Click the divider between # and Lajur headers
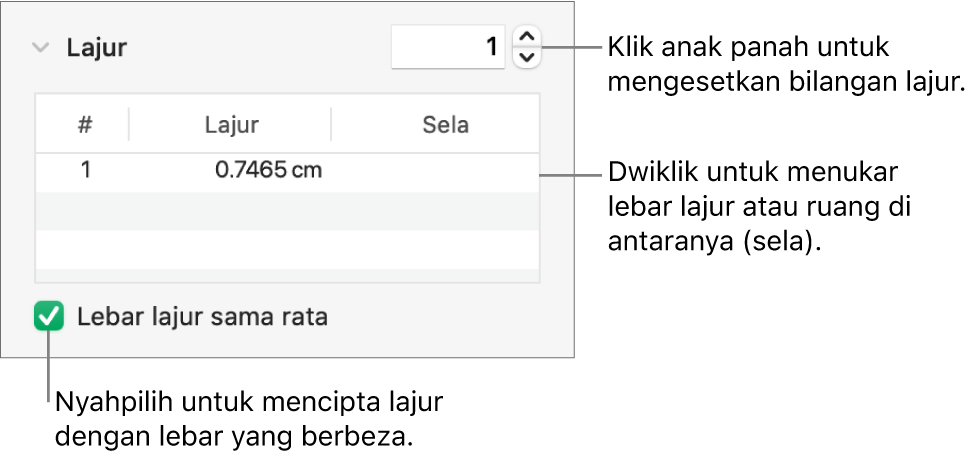The image size is (974, 463). pos(129,125)
